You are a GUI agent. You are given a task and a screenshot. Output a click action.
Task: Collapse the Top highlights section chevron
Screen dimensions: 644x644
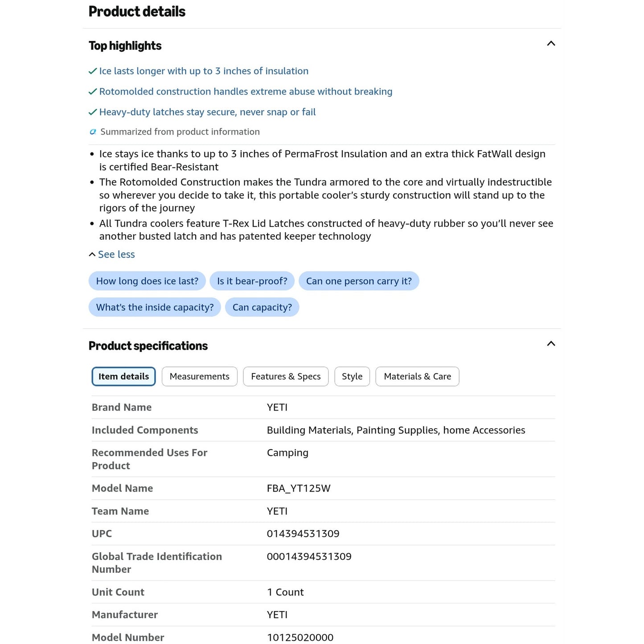click(551, 44)
